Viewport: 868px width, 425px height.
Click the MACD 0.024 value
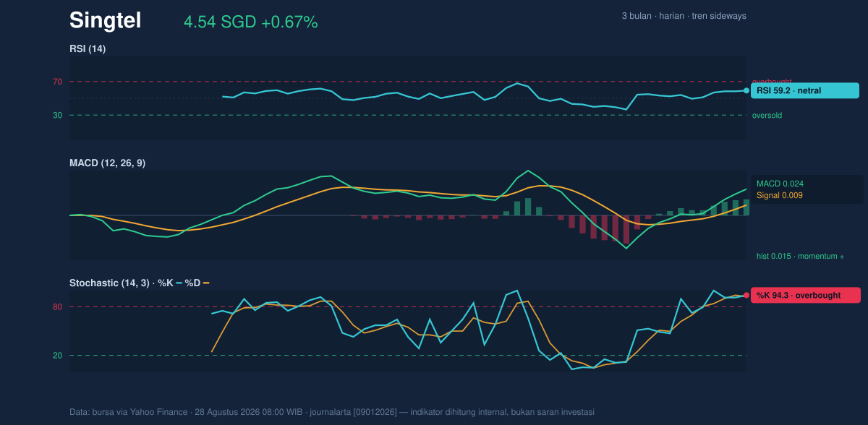coord(780,184)
